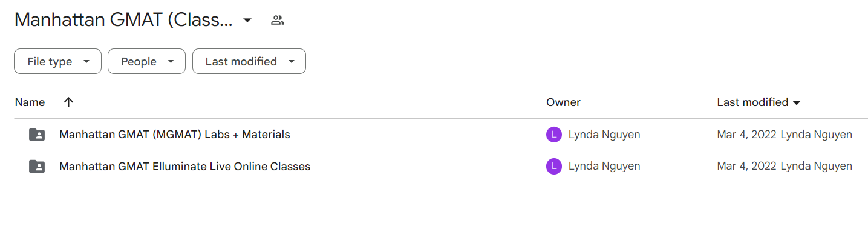This screenshot has height=240, width=868.
Task: Open Manhattan GMAT Elluminate Live Online Classes folder
Action: tap(184, 166)
